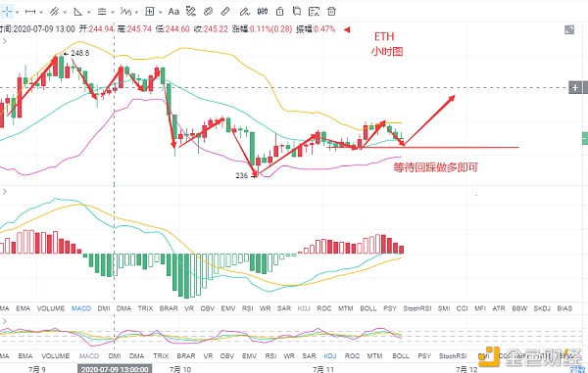
Task: Select the ruler measuring tool
Action: [x=225, y=12]
